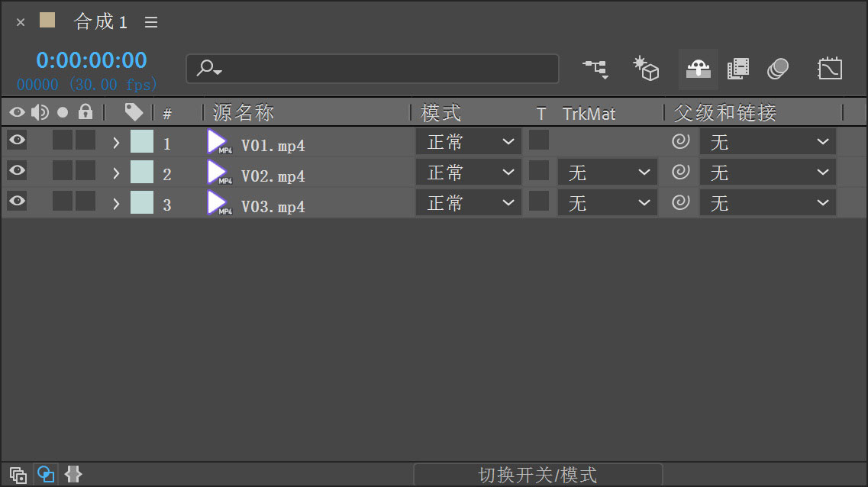Open the 合成 1 panel menu

[x=151, y=22]
